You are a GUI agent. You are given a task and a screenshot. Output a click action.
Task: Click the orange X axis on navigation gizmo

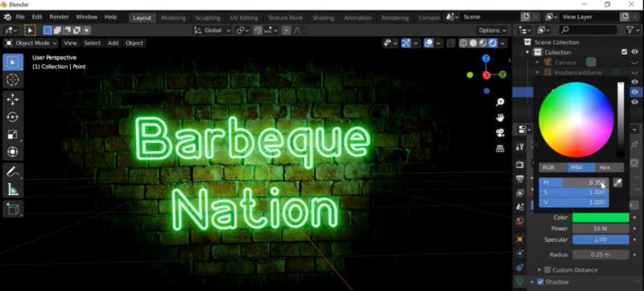pos(487,75)
